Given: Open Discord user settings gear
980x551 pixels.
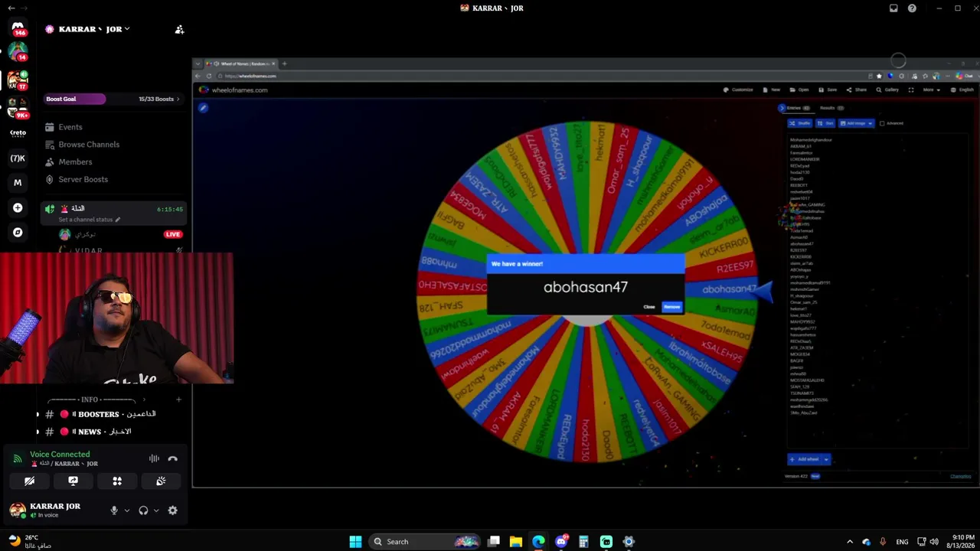Looking at the screenshot, I should pos(172,510).
